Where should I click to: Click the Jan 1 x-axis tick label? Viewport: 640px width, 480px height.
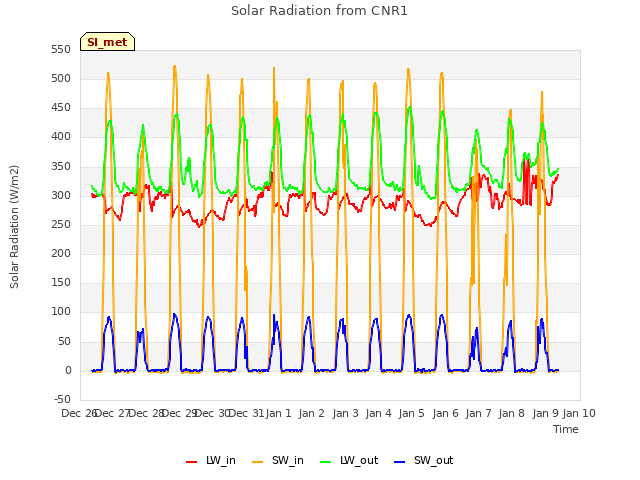[x=279, y=413]
